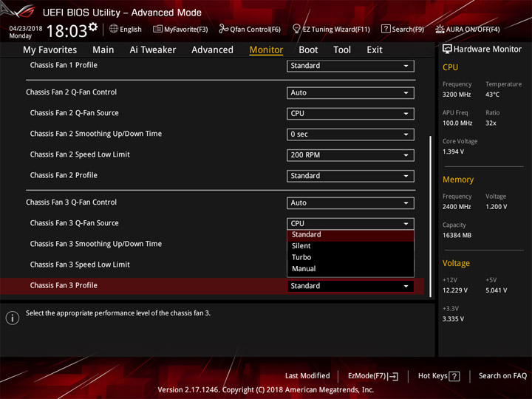This screenshot has height=399, width=532.
Task: Collapse the Chassis Fan 3 Profile dropdown
Action: [x=350, y=286]
